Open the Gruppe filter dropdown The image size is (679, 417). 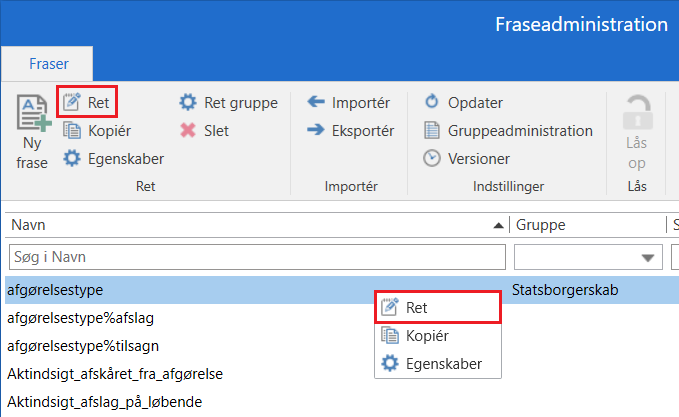pos(650,257)
